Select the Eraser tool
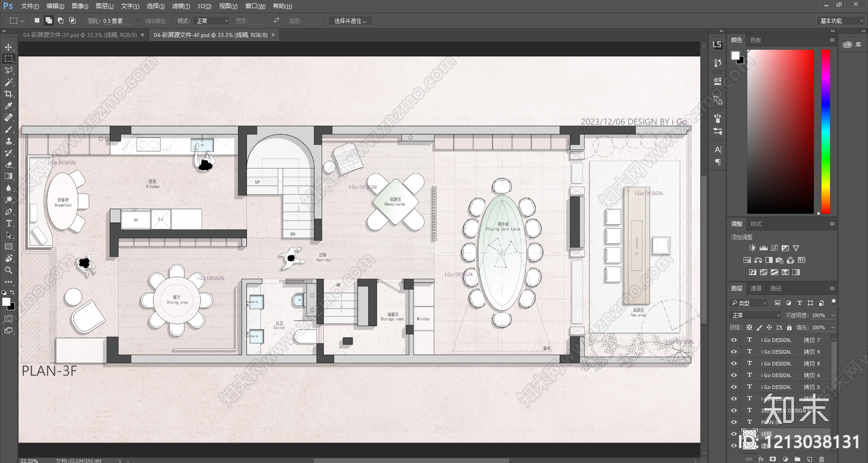Image resolution: width=868 pixels, height=463 pixels. (9, 164)
